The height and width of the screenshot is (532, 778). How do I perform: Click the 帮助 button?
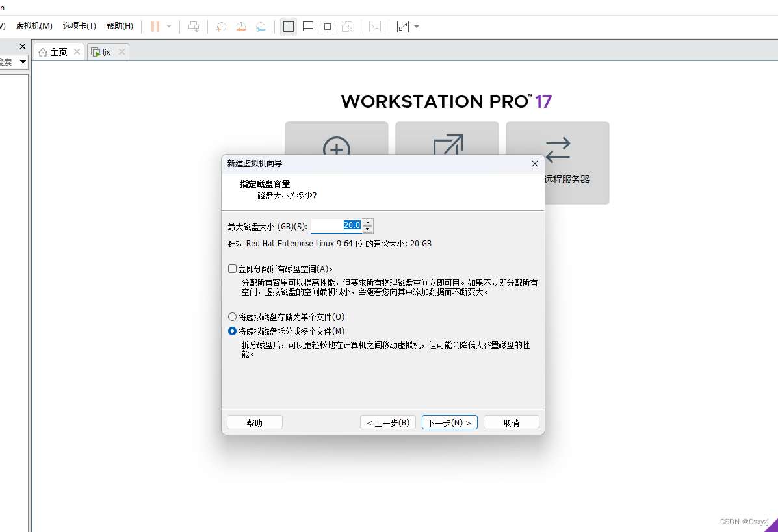(x=255, y=422)
